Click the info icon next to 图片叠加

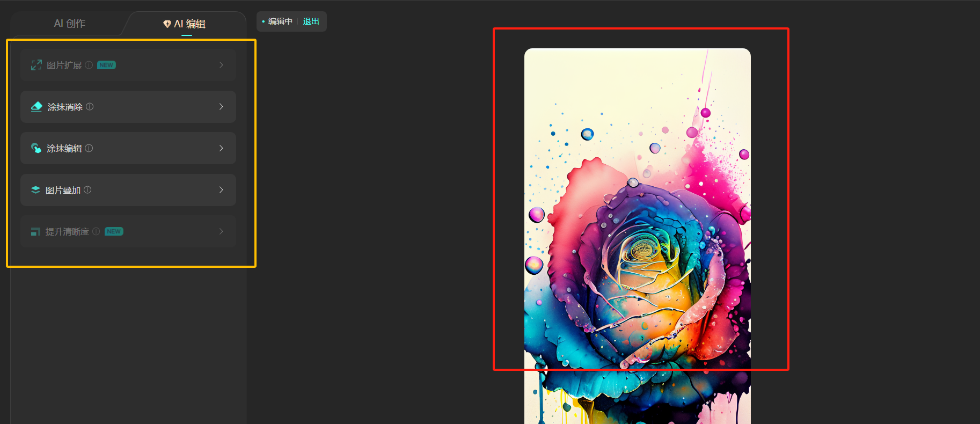[x=87, y=189]
